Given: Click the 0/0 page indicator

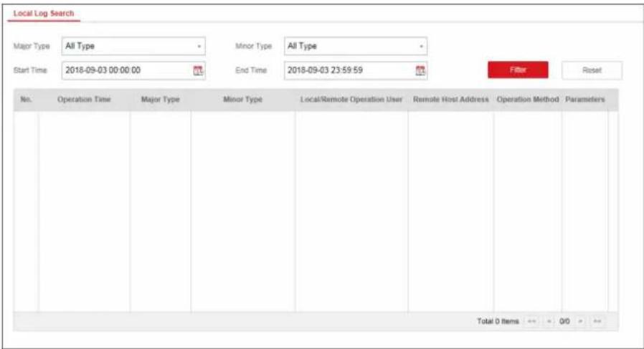Looking at the screenshot, I should [x=564, y=321].
